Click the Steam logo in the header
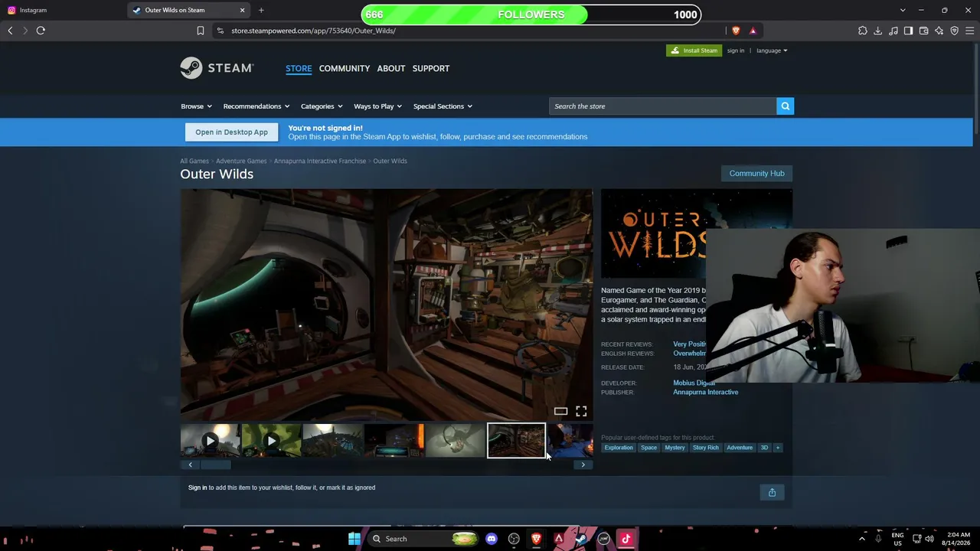This screenshot has height=551, width=980. click(x=217, y=68)
